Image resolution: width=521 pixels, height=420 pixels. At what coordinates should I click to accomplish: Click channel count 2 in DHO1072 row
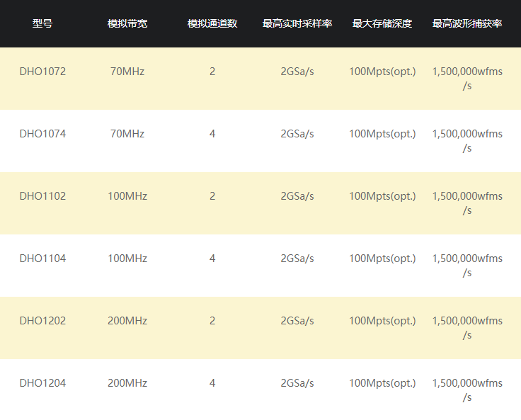(212, 72)
